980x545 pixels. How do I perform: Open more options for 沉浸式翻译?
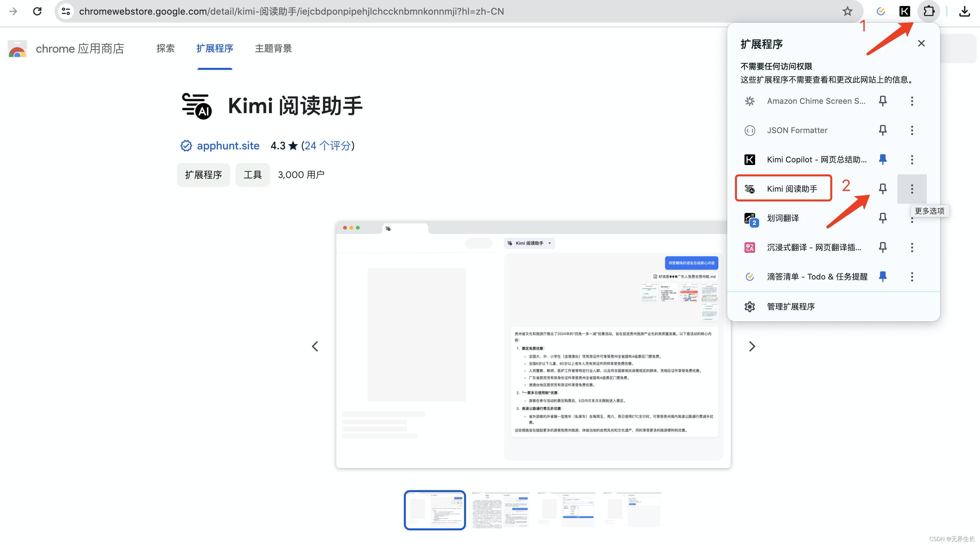pos(912,248)
